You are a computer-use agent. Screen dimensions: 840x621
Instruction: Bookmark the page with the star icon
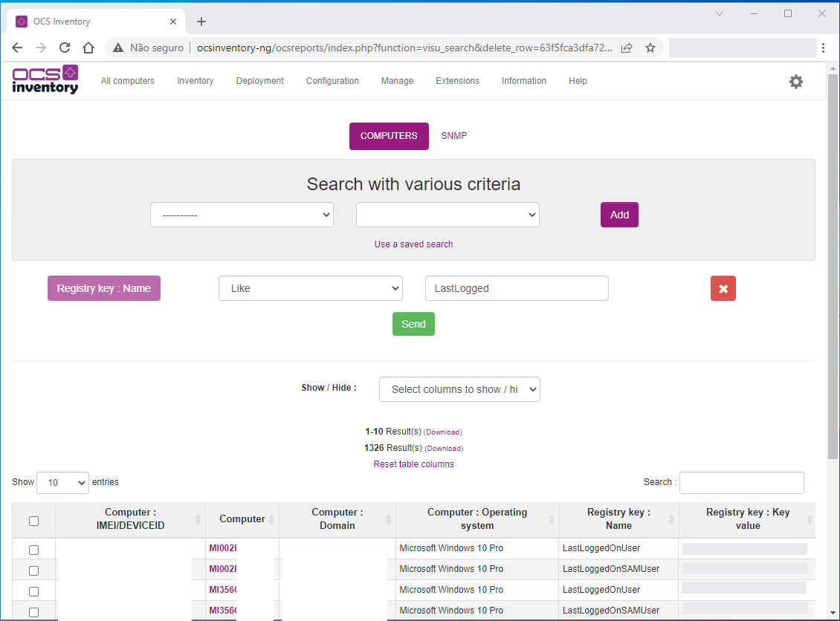click(x=650, y=47)
